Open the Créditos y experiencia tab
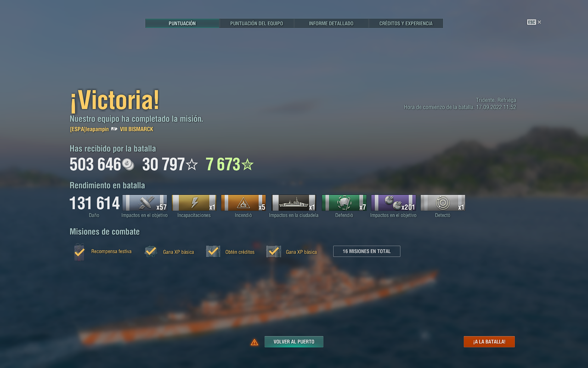588x368 pixels. 406,23
